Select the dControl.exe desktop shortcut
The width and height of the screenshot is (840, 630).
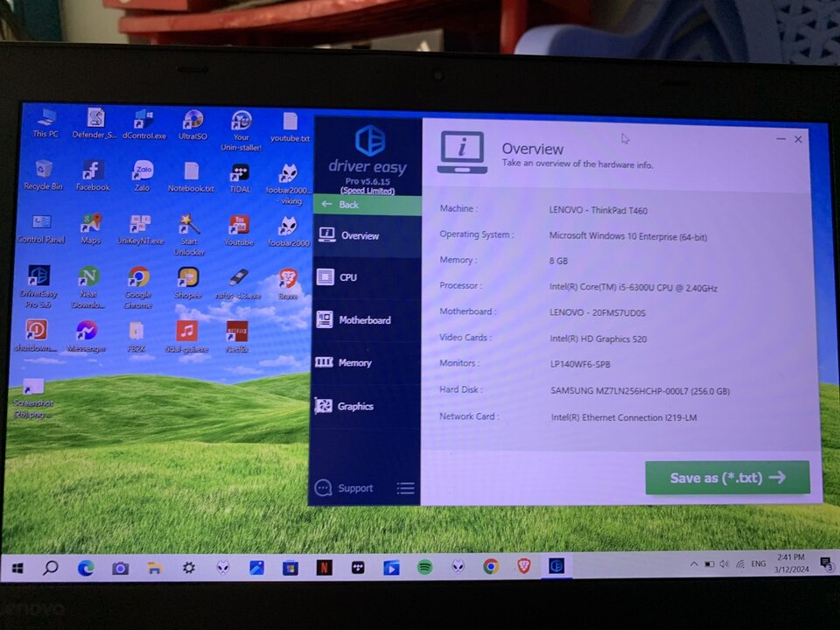click(143, 123)
